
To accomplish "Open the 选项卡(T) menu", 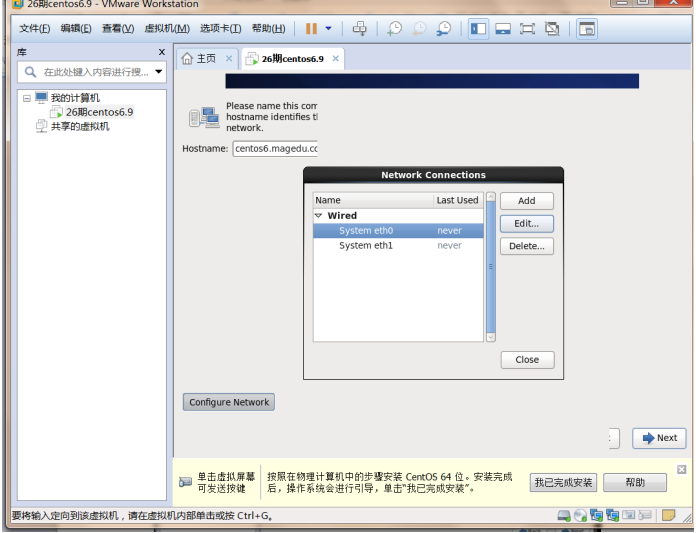I will [221, 29].
